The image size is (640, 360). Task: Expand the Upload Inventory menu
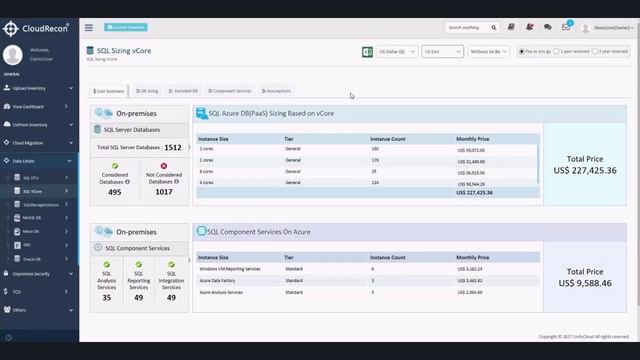[39, 88]
